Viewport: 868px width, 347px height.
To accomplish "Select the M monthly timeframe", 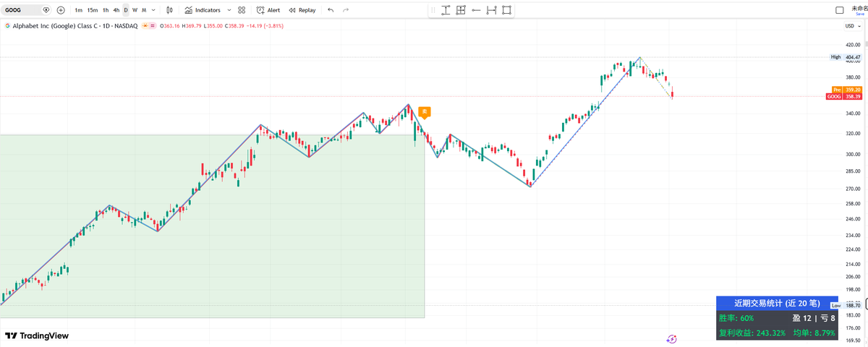I will pos(144,10).
